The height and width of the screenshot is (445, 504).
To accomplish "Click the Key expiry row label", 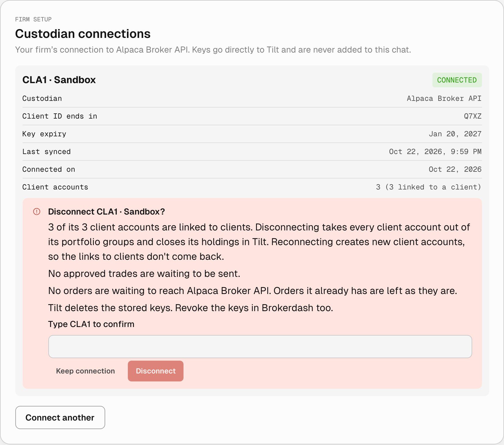I will pos(44,134).
